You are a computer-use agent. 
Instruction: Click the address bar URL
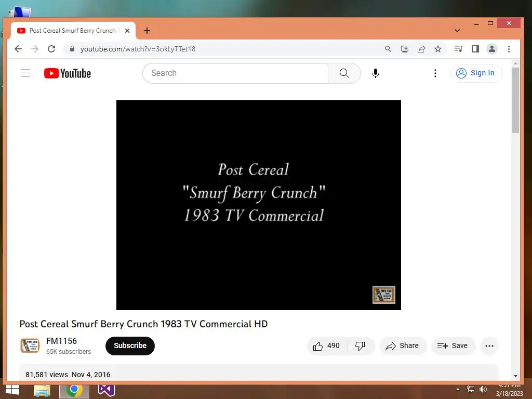point(138,49)
